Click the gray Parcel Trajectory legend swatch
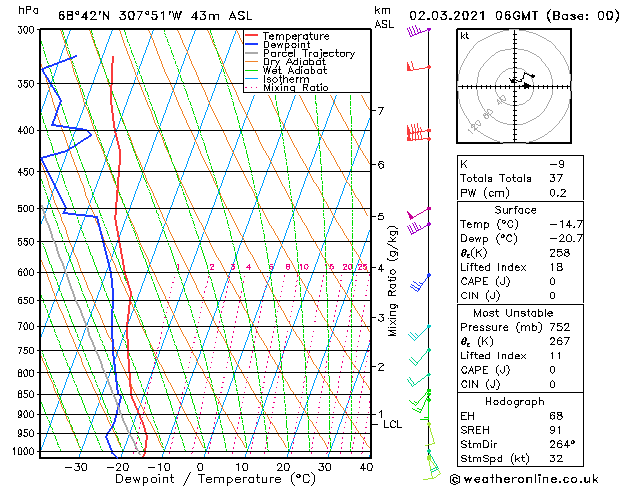Viewport: 629px width, 486px height. click(251, 53)
